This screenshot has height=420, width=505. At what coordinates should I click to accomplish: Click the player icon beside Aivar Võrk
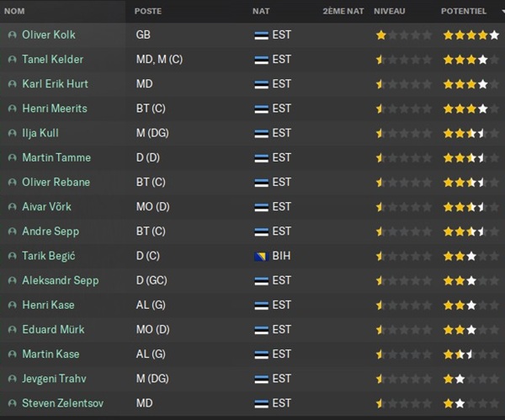[12, 207]
